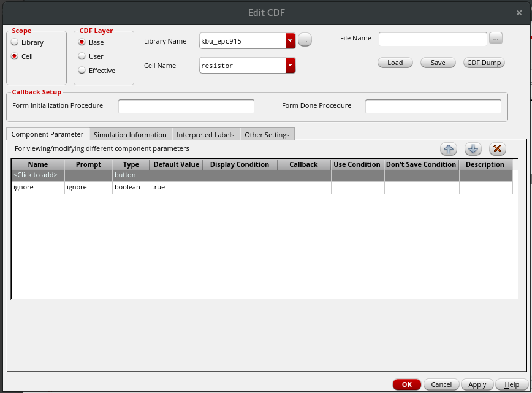Select the Library scope radio button

[x=15, y=42]
